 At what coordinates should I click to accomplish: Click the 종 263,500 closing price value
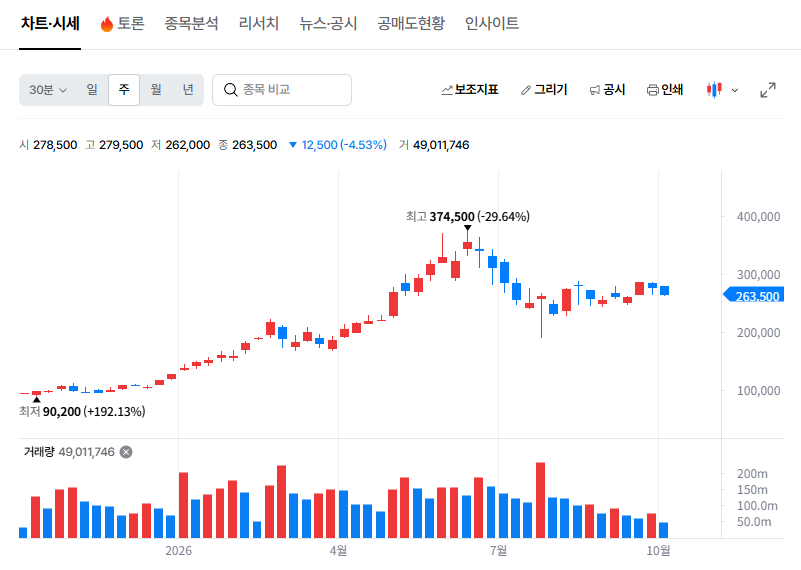coord(247,145)
